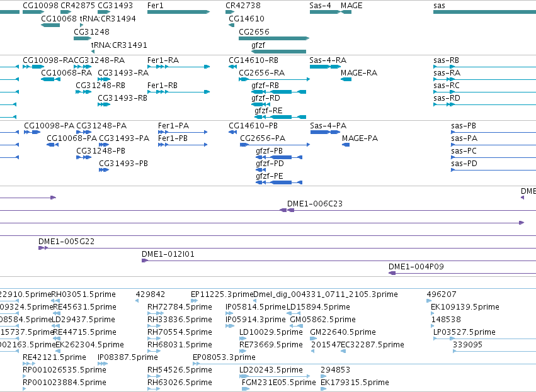This screenshot has height=392, width=536.
Task: Click the sas-RC transcript label
Action: click(x=447, y=86)
